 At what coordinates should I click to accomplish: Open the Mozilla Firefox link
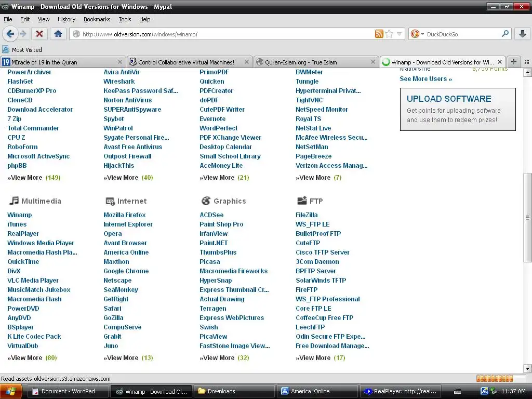pyautogui.click(x=125, y=215)
